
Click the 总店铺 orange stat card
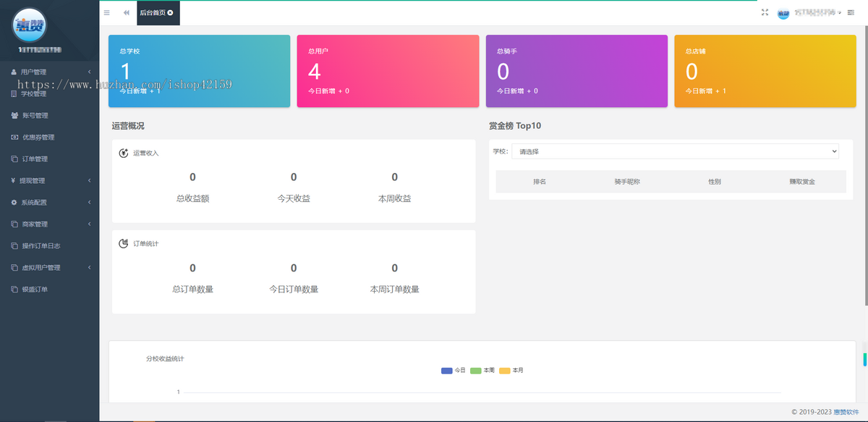[765, 71]
